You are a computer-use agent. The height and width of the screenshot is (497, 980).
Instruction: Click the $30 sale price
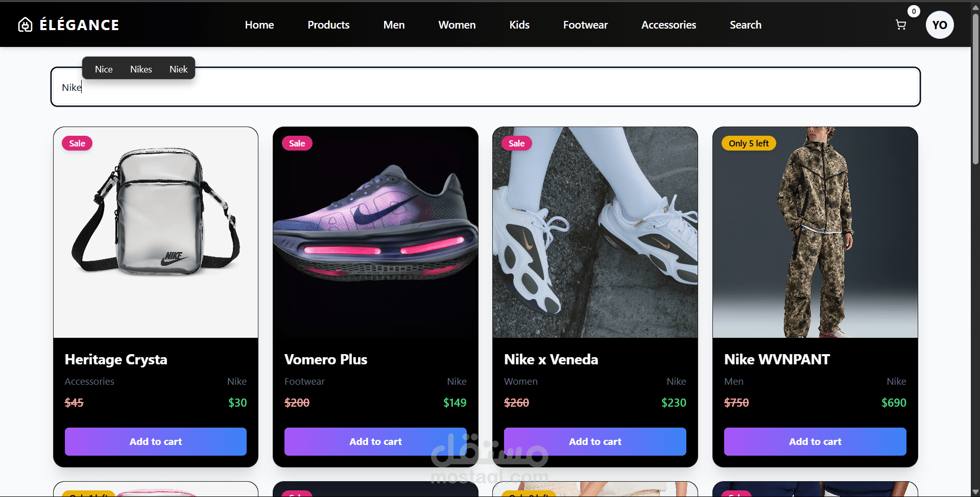(237, 403)
